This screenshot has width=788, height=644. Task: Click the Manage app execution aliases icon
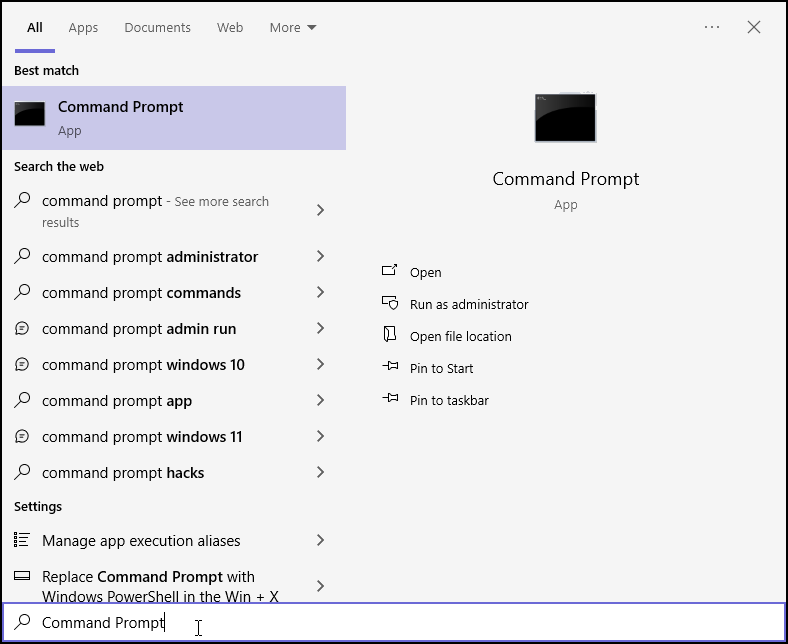click(22, 540)
